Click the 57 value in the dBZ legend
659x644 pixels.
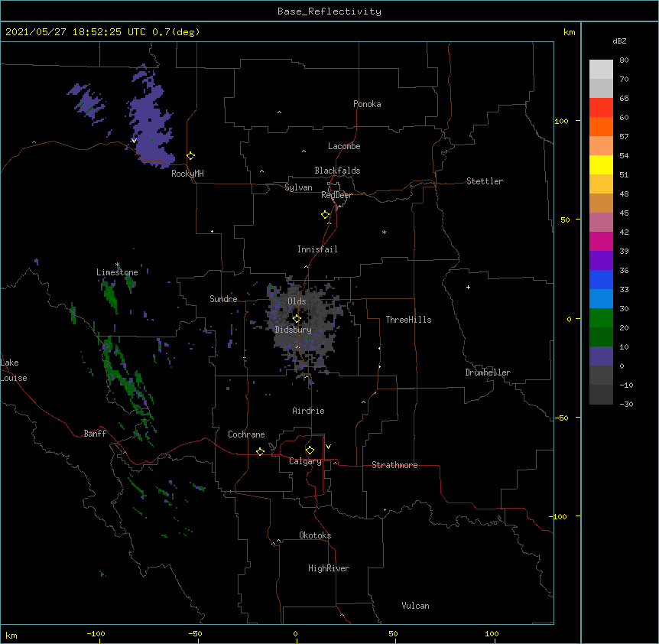point(624,136)
